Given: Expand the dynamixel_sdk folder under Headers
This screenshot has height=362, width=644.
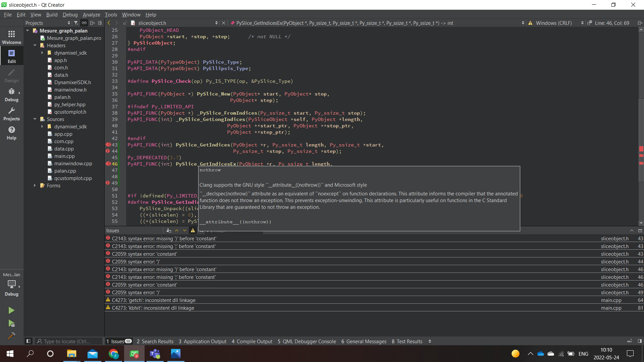Looking at the screenshot, I should pos(42,53).
